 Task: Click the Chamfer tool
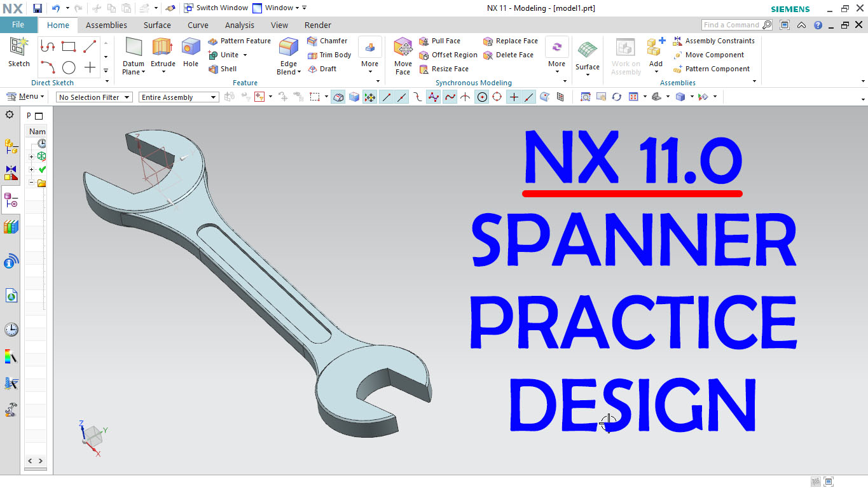coord(327,41)
